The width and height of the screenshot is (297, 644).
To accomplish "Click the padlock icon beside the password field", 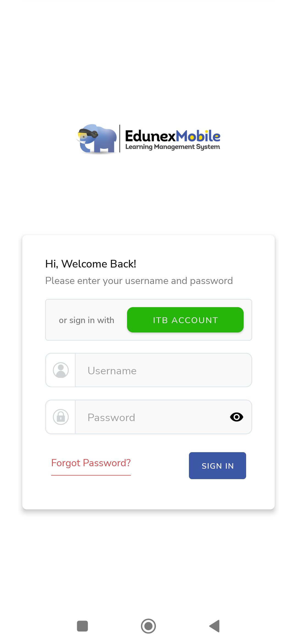I will [61, 417].
